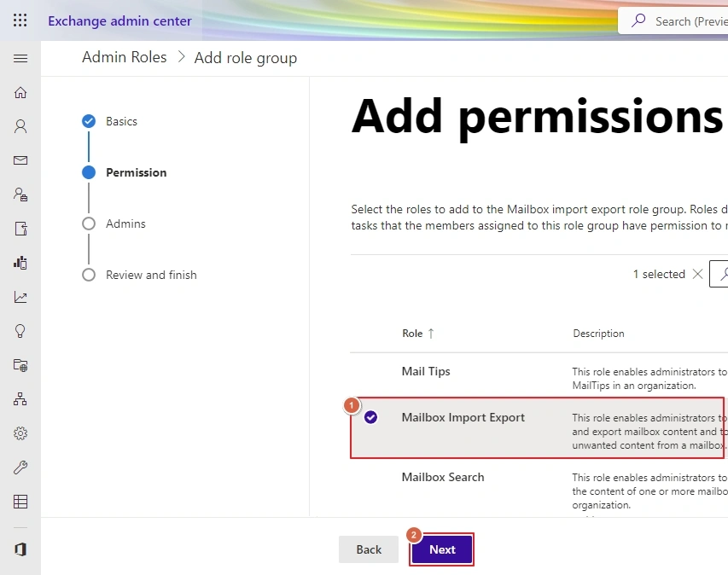Open Migration document icon in sidebar

tap(20, 229)
